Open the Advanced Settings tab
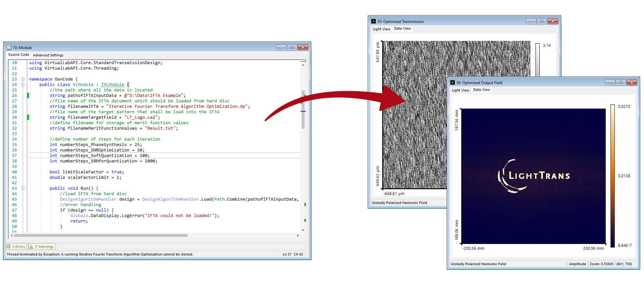 (48, 55)
